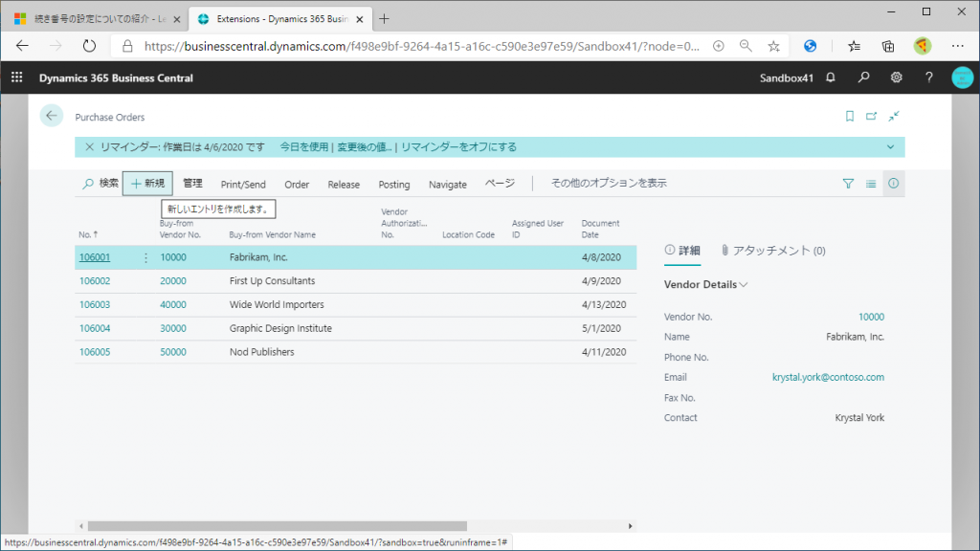Open the search magnifier in header
This screenshot has width=980, height=551.
[864, 77]
